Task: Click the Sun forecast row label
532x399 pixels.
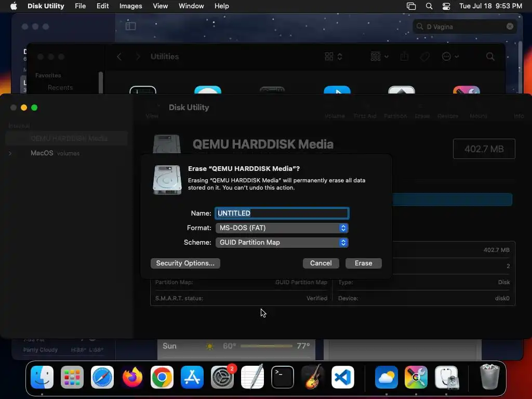Action: (169, 346)
